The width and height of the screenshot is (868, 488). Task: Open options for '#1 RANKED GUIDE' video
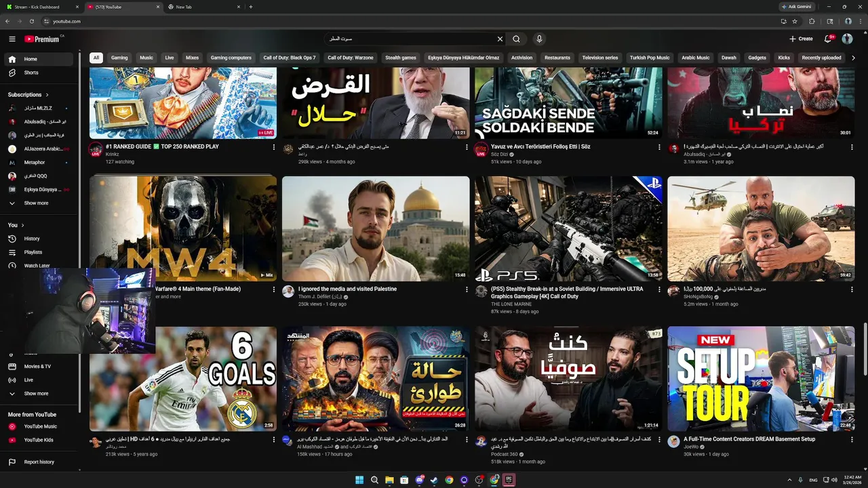pyautogui.click(x=274, y=147)
